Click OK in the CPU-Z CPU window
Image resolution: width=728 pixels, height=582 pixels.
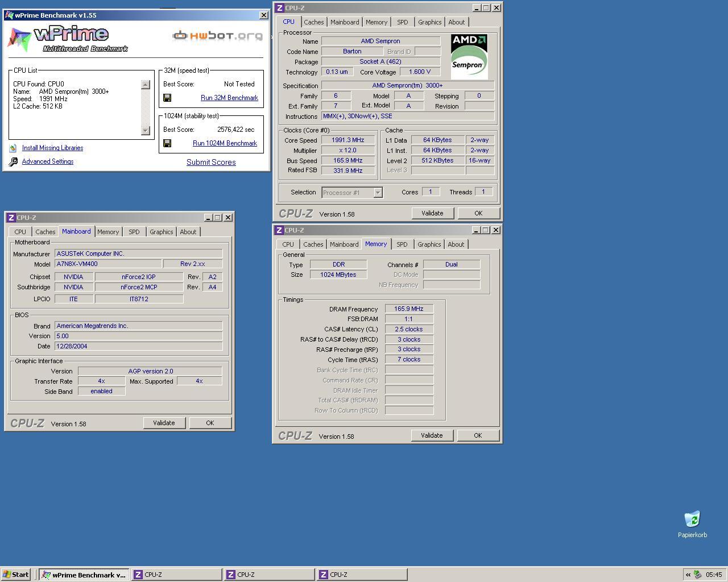pyautogui.click(x=478, y=213)
